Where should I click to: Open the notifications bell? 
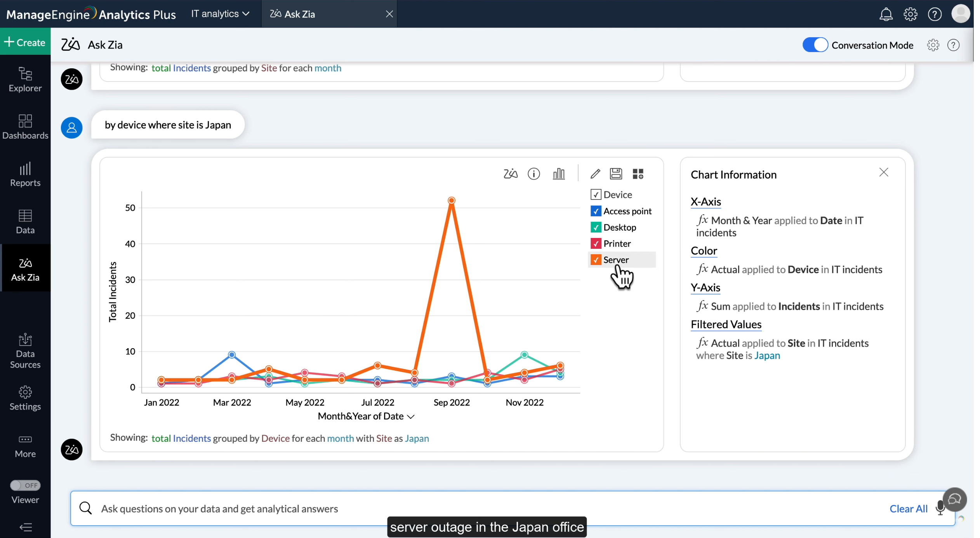point(886,14)
